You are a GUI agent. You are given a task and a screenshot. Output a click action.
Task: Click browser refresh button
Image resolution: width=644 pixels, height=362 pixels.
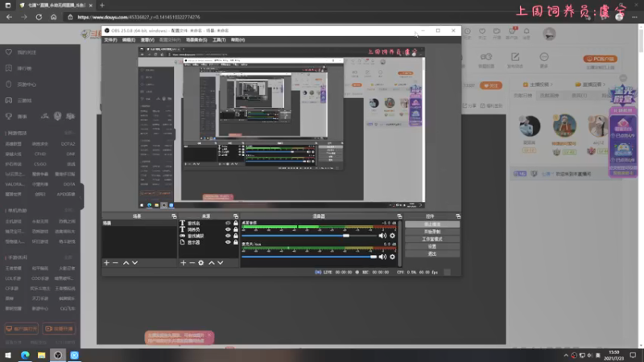[39, 17]
